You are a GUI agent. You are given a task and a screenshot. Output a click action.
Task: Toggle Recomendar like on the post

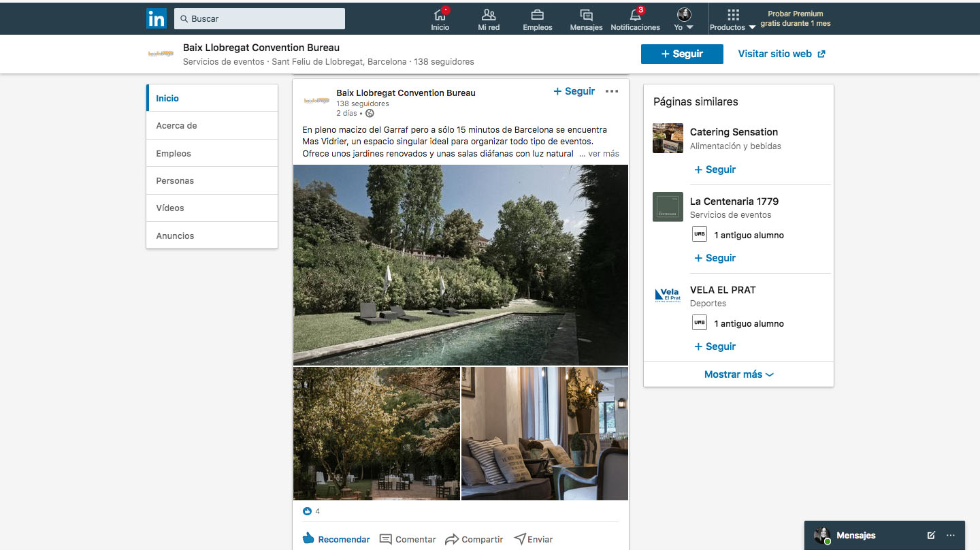[336, 539]
